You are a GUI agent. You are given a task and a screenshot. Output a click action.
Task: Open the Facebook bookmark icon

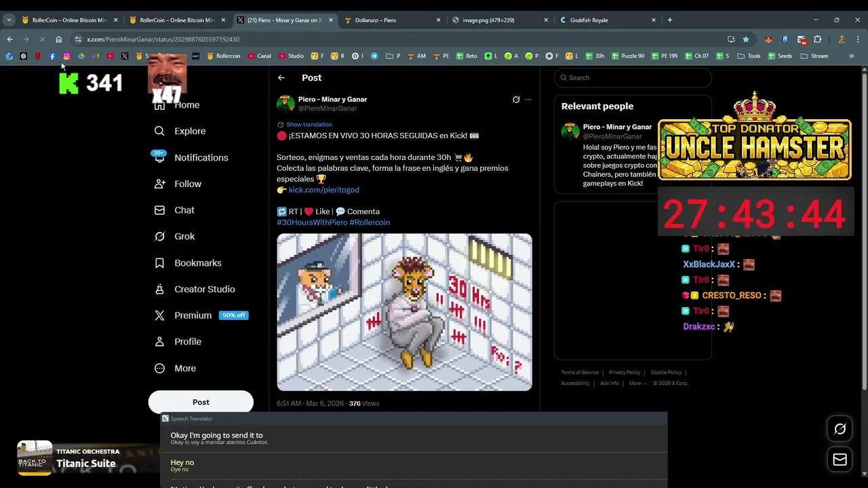coord(52,56)
